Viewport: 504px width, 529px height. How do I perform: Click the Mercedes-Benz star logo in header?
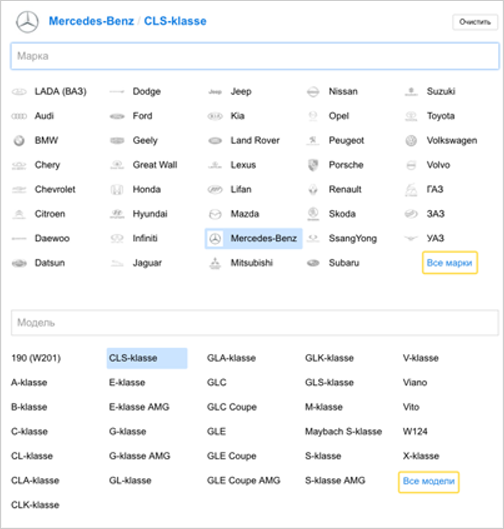27,22
